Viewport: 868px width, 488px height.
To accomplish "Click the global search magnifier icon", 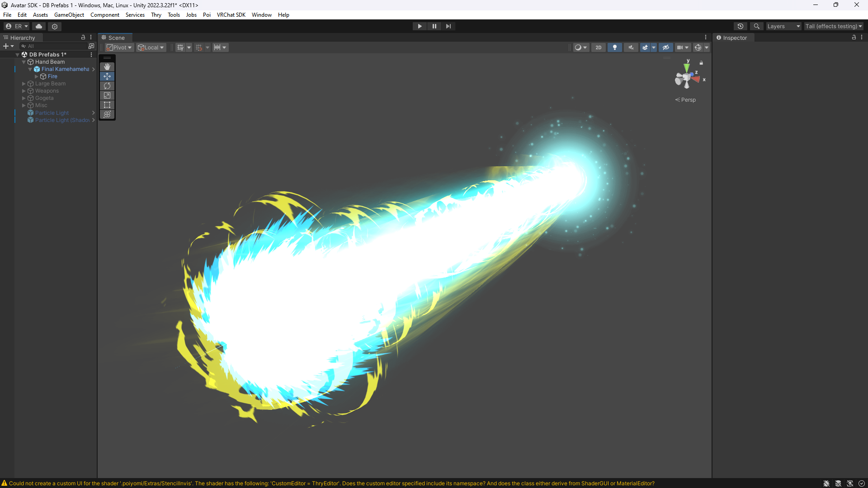I will point(757,26).
